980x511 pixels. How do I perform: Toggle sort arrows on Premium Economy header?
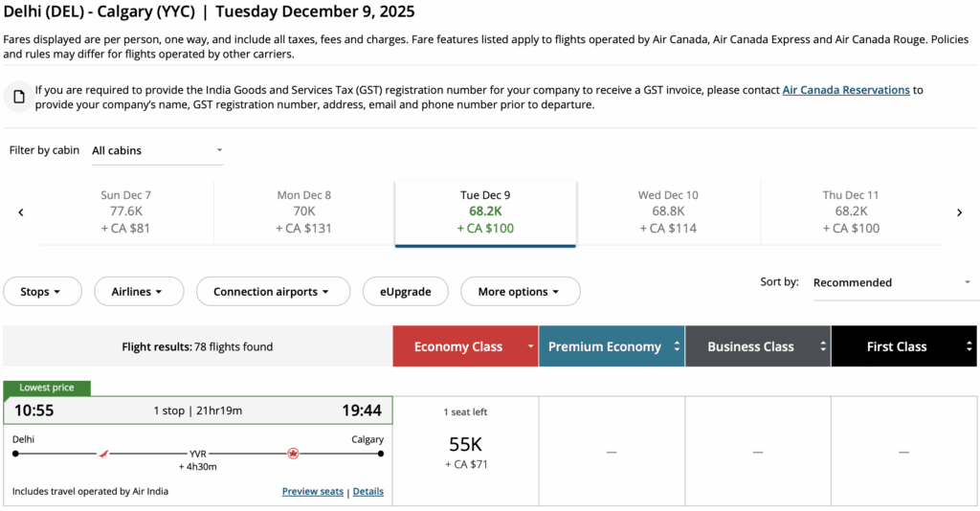677,346
